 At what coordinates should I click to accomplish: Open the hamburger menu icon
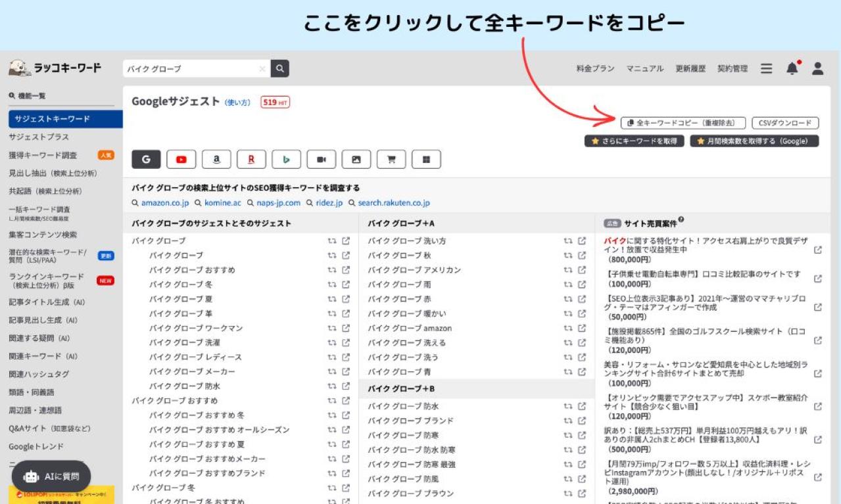click(x=767, y=68)
